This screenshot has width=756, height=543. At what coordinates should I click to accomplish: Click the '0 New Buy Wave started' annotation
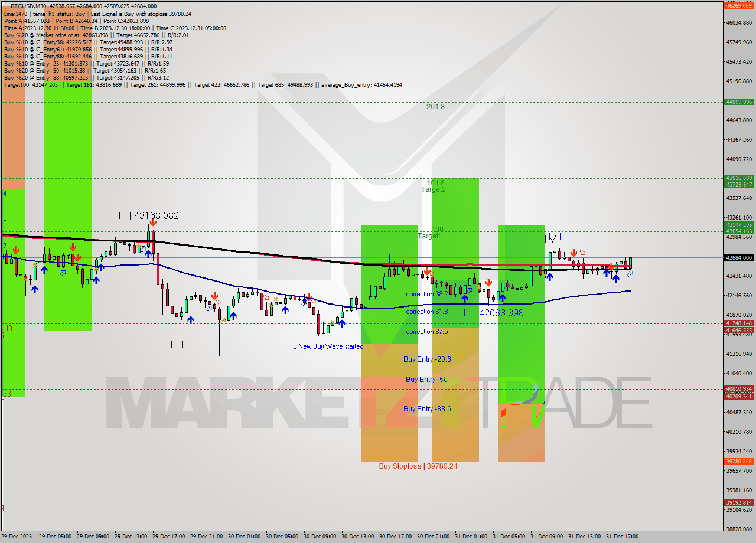click(x=328, y=346)
